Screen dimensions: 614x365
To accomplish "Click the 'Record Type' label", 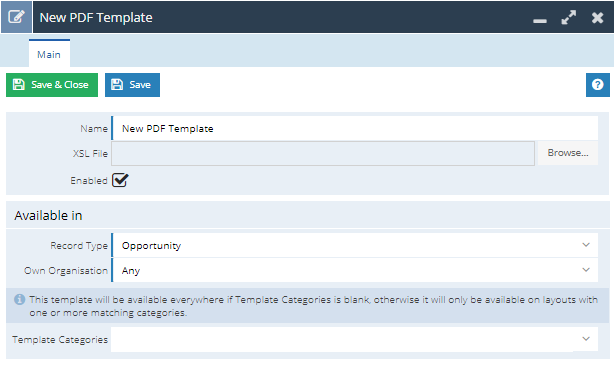I will coord(79,246).
